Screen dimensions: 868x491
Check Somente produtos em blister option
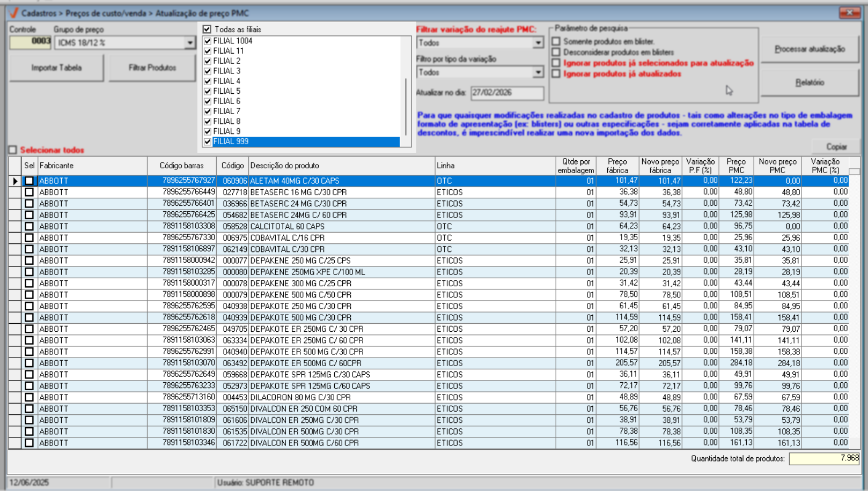[556, 42]
